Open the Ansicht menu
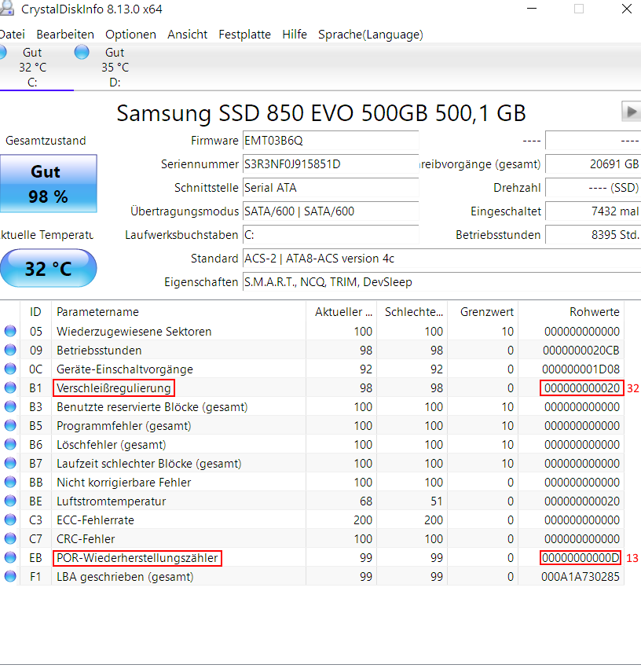The width and height of the screenshot is (641, 672). pos(187,35)
